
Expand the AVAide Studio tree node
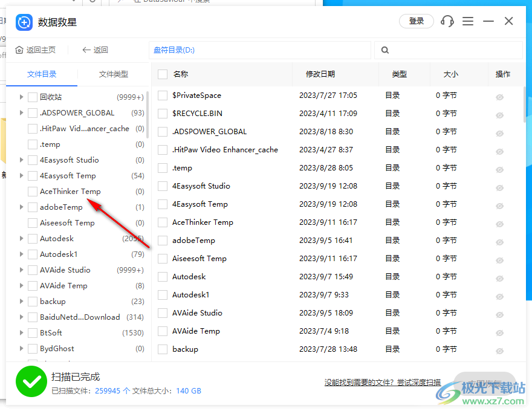[21, 270]
